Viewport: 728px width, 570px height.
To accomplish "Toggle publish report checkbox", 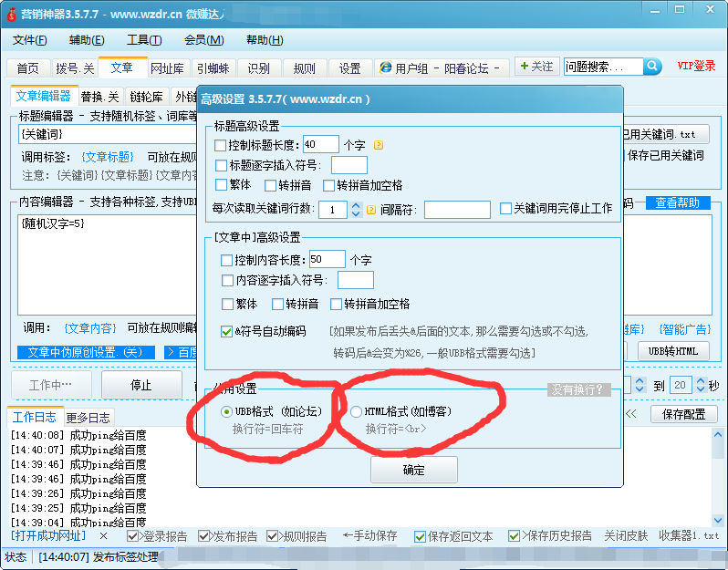I will (203, 536).
